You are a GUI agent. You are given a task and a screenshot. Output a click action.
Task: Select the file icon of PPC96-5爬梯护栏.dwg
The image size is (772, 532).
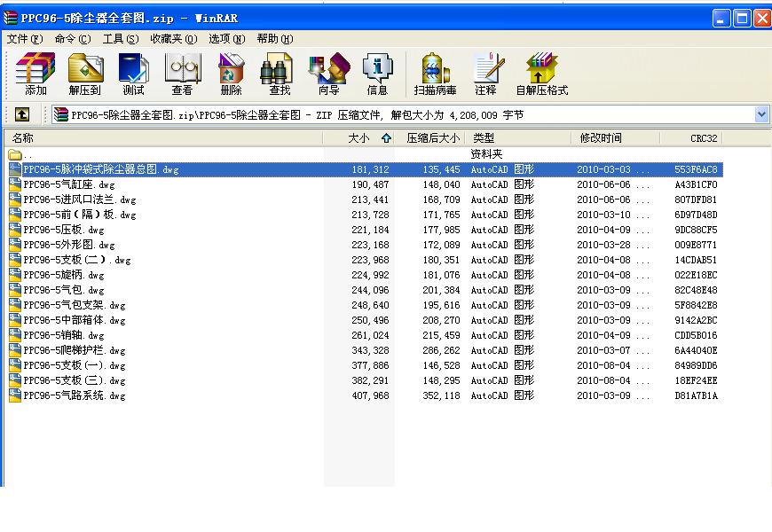(15, 350)
